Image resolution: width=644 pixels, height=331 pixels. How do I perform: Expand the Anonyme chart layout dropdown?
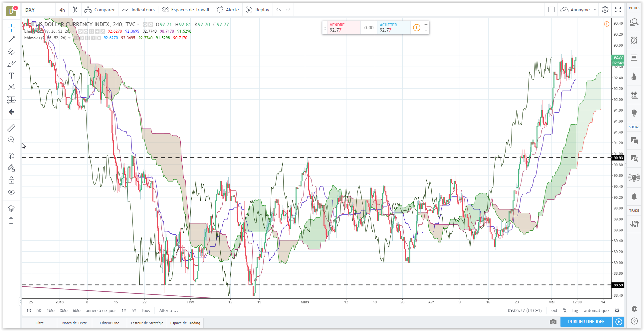tap(595, 10)
